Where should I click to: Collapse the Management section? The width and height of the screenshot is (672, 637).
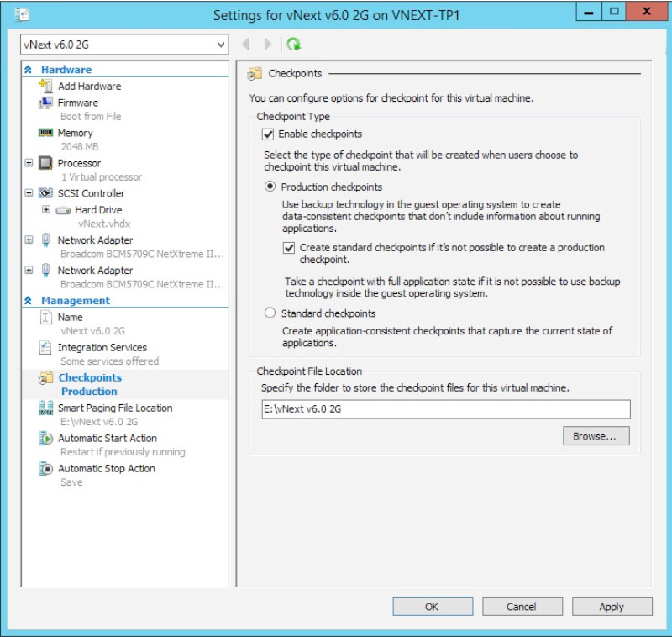[29, 301]
